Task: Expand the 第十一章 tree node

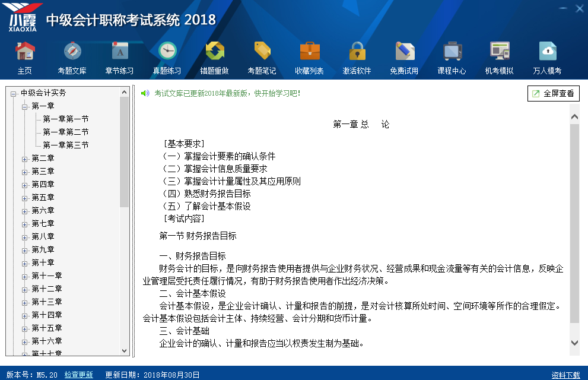Action: point(24,277)
